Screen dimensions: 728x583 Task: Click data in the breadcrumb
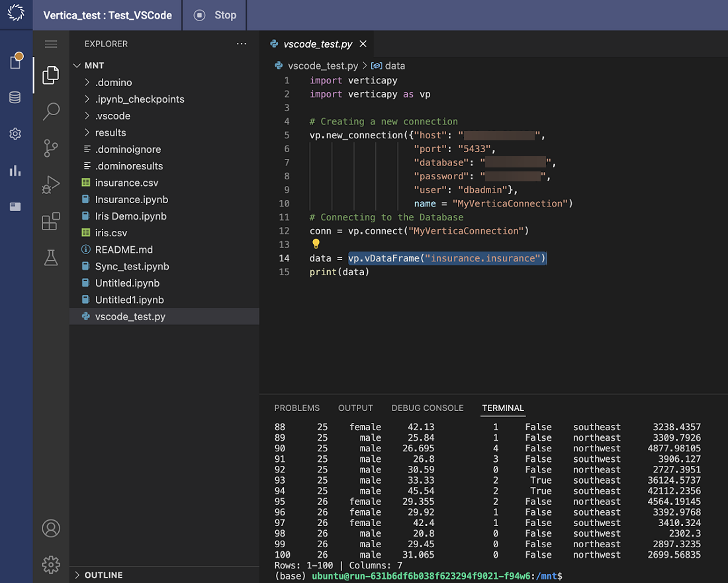click(x=395, y=66)
